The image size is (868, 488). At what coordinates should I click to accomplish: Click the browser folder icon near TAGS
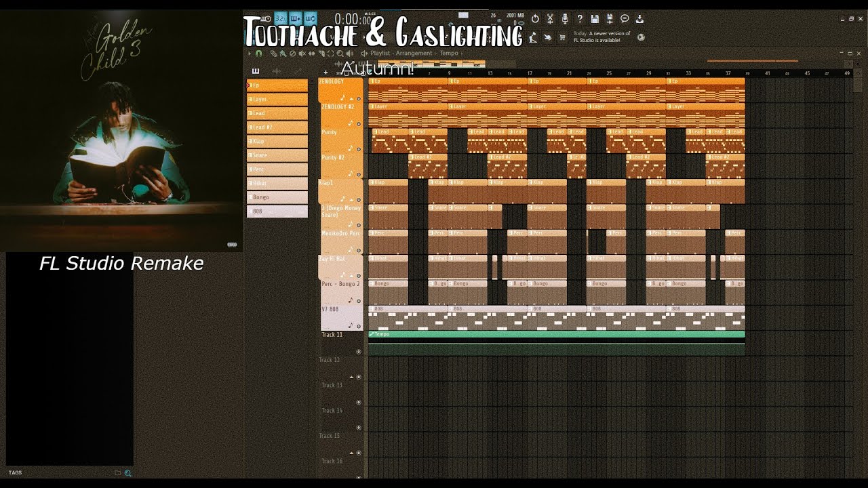pyautogui.click(x=117, y=473)
